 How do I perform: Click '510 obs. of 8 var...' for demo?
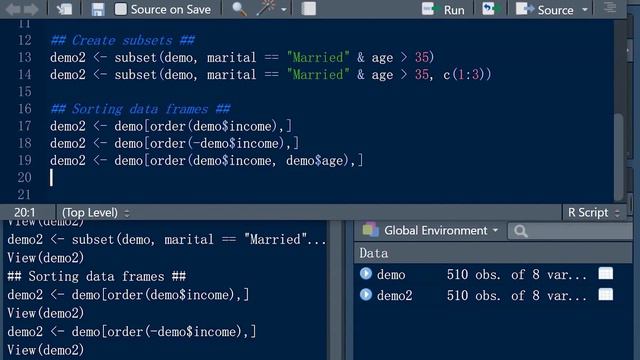click(517, 274)
